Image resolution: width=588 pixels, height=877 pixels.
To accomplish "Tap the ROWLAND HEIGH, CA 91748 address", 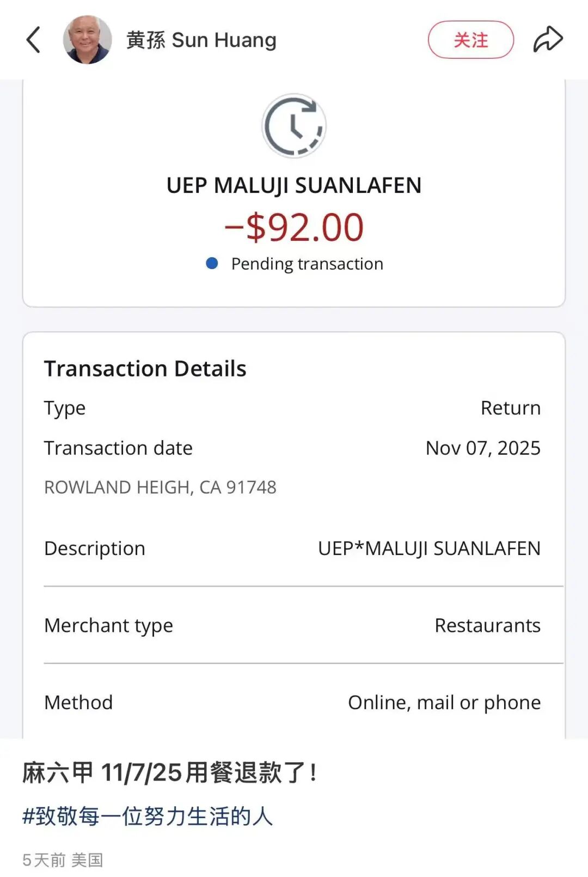I will 160,487.
